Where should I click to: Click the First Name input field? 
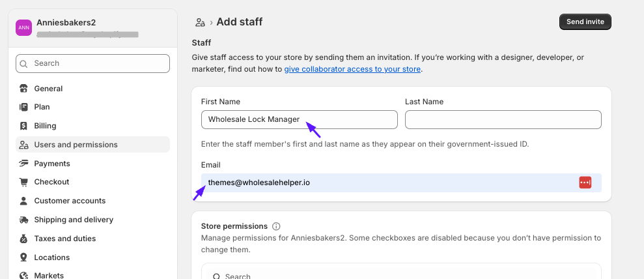tap(299, 119)
